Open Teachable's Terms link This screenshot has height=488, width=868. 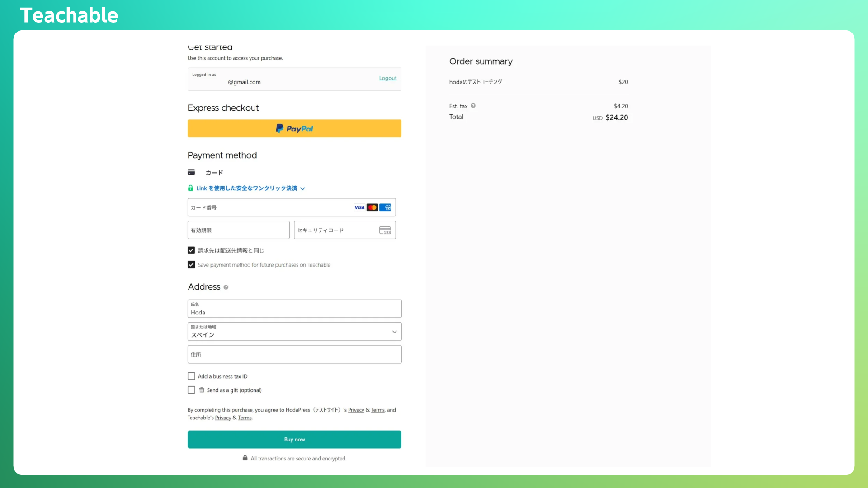(x=245, y=418)
